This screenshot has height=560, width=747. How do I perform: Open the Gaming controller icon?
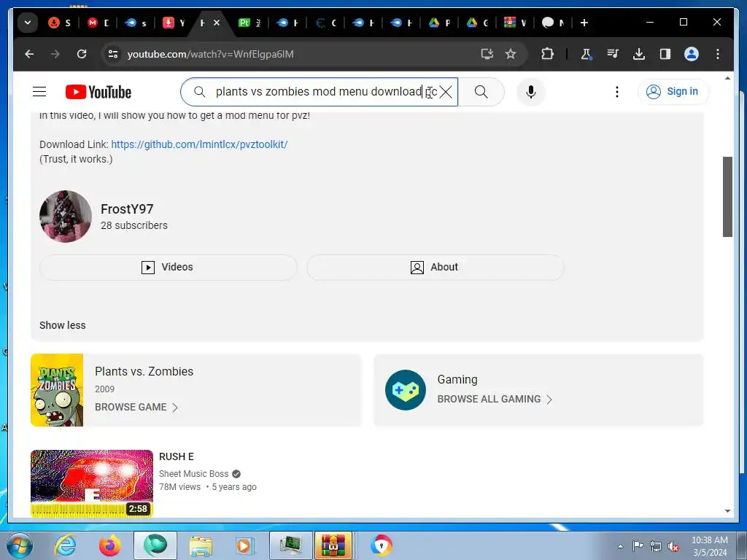point(406,390)
